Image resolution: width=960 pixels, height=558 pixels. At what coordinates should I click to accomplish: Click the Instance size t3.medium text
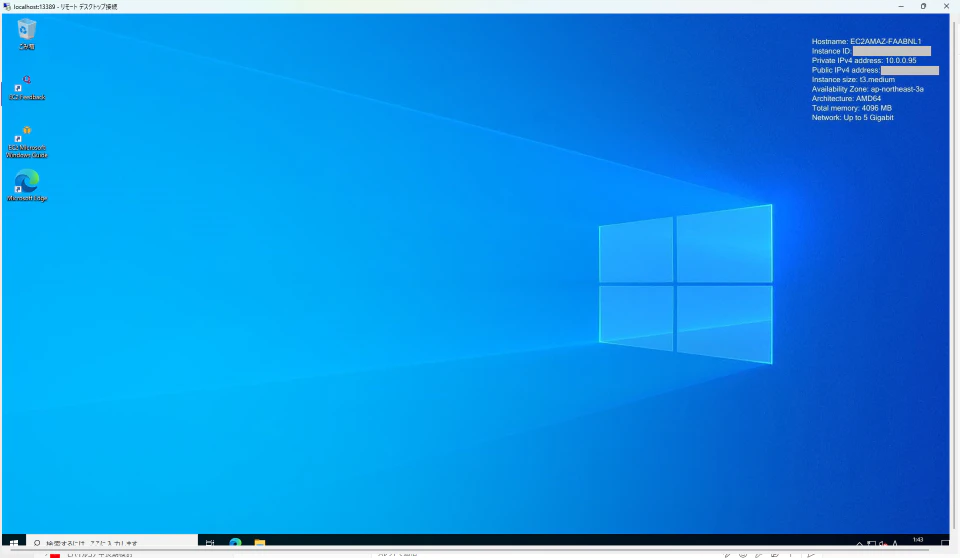[x=853, y=80]
